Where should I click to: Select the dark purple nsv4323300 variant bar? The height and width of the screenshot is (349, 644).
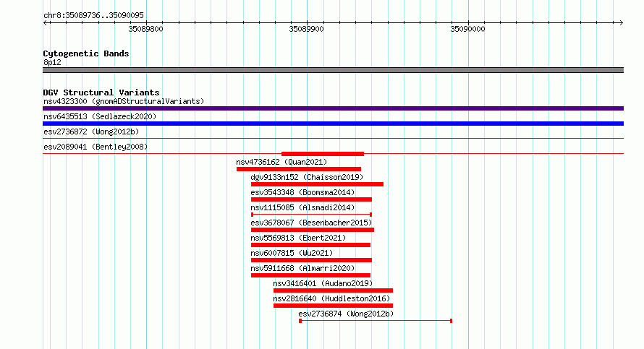[333, 108]
